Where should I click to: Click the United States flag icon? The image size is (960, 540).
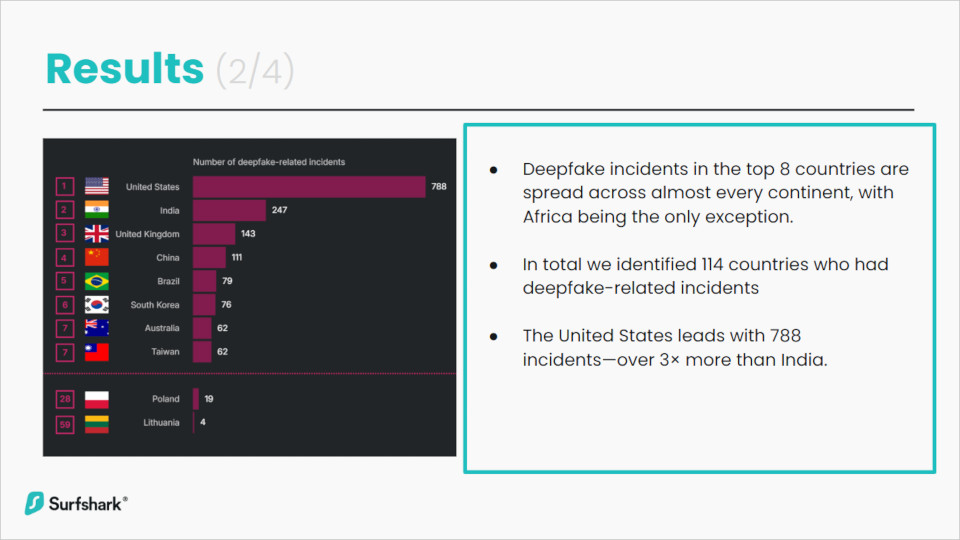(x=97, y=186)
